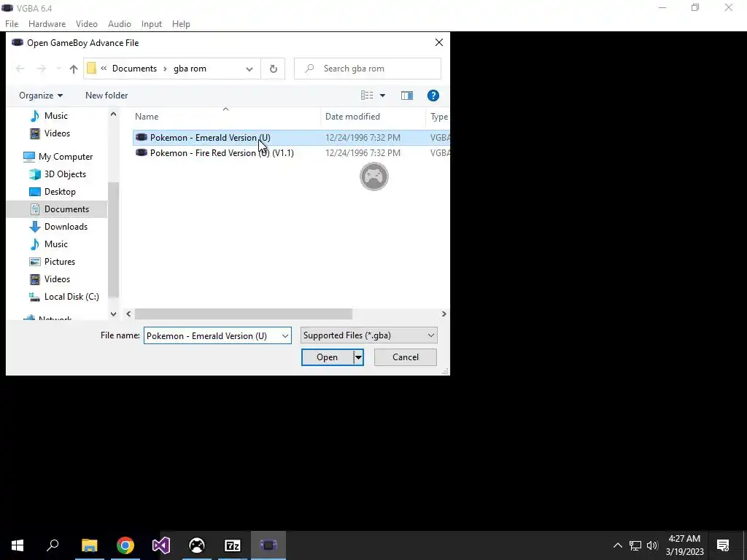Open Supported Files (*.gba) type dropdown
The width and height of the screenshot is (747, 560).
pos(368,335)
